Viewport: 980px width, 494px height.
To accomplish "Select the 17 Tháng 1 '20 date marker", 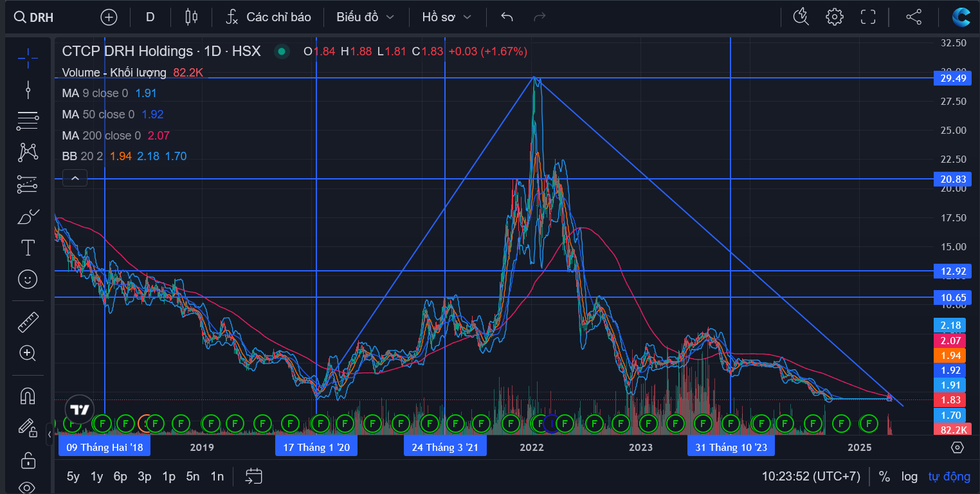I will tap(316, 447).
